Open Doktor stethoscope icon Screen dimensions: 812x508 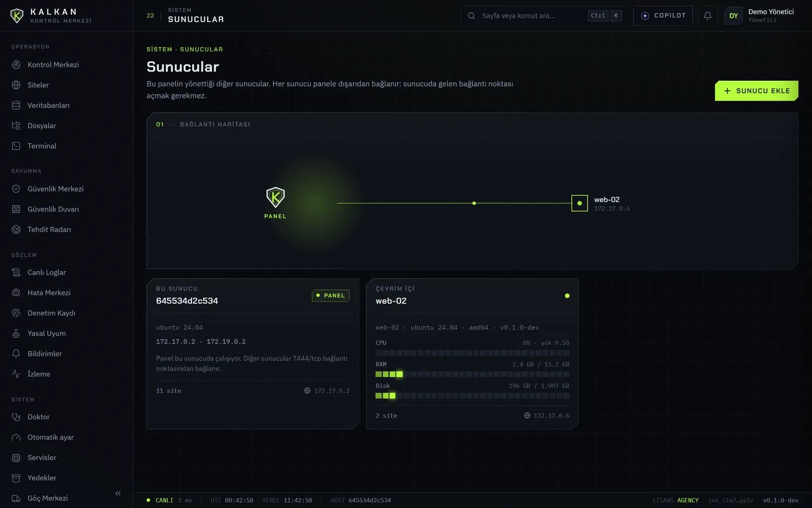coord(16,417)
